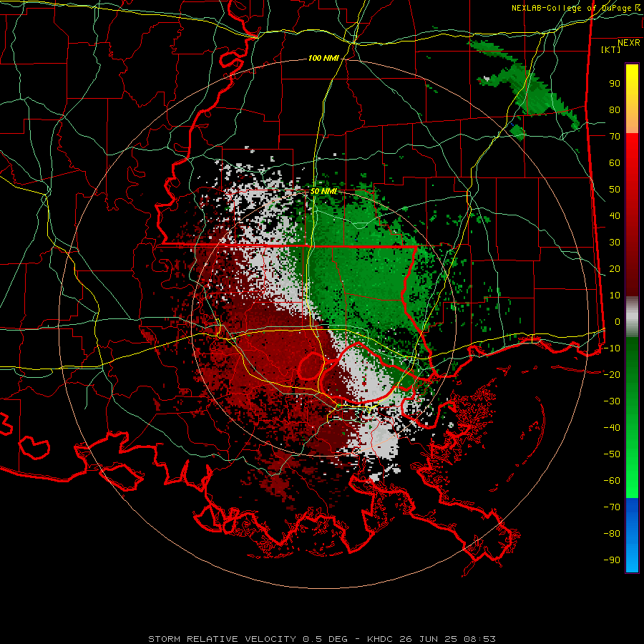Viewport: 644px width, 644px height.
Task: Click the 50 value on color scale
Action: [x=615, y=190]
